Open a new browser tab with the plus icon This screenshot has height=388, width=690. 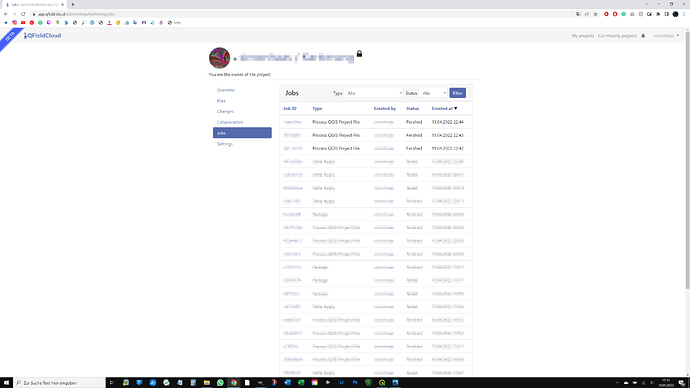73,4
